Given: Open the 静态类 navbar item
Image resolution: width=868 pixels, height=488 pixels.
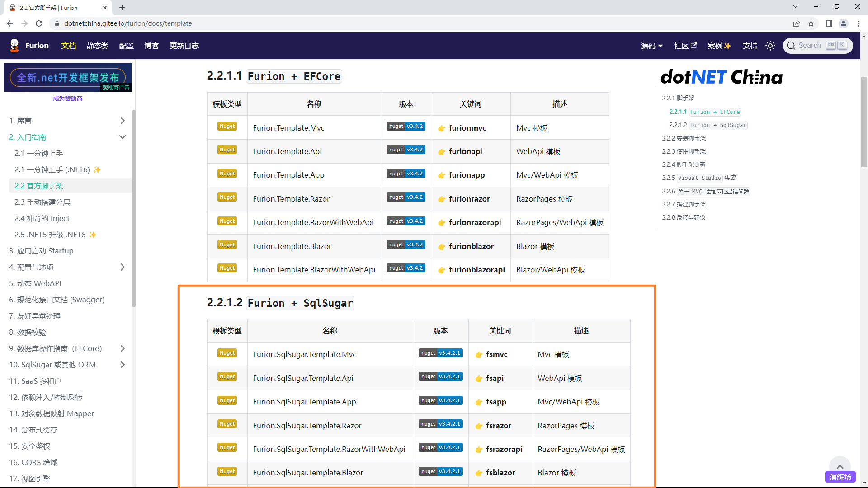Looking at the screenshot, I should 97,46.
